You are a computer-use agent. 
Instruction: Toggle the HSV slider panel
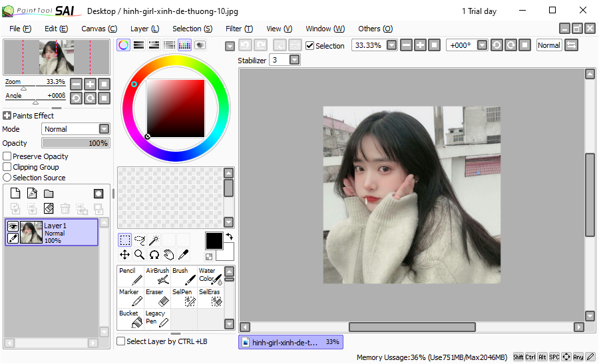pos(154,45)
